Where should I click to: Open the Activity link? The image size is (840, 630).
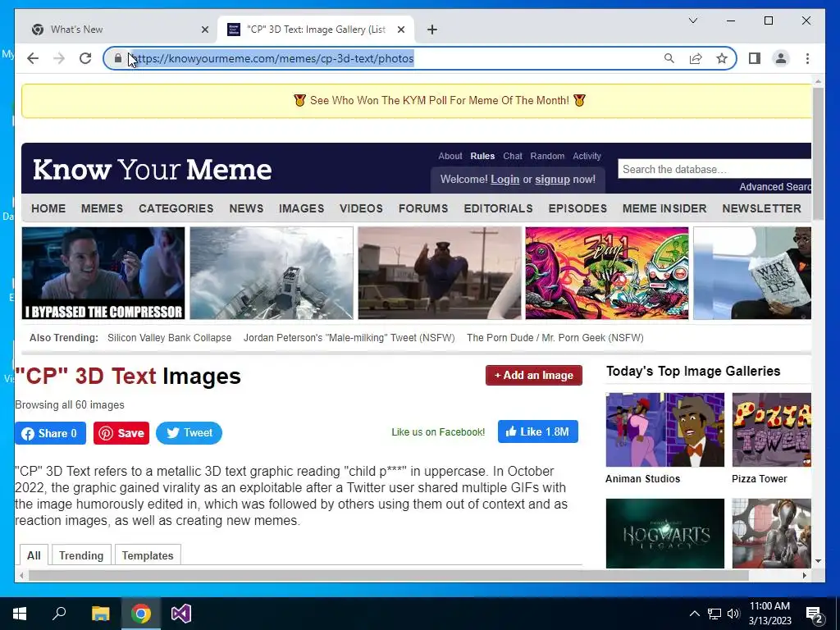587,156
